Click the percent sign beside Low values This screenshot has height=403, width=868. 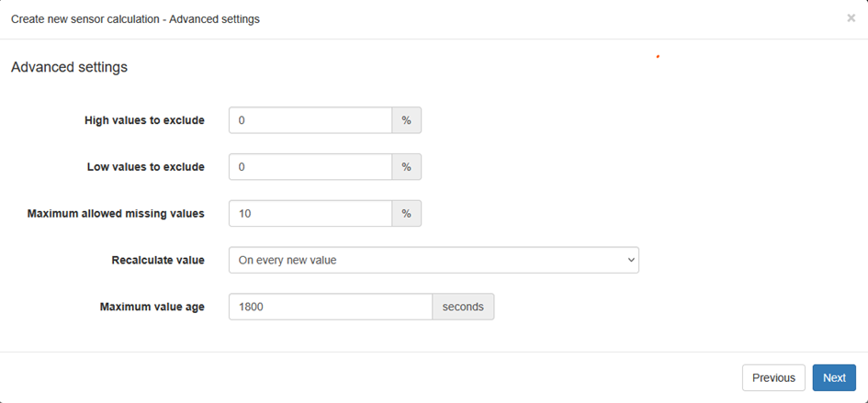pos(406,167)
